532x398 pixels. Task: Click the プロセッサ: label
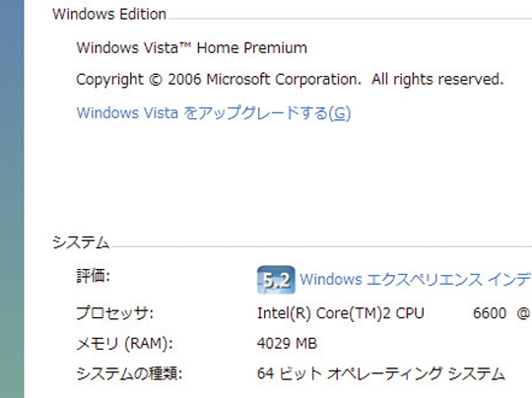(114, 313)
